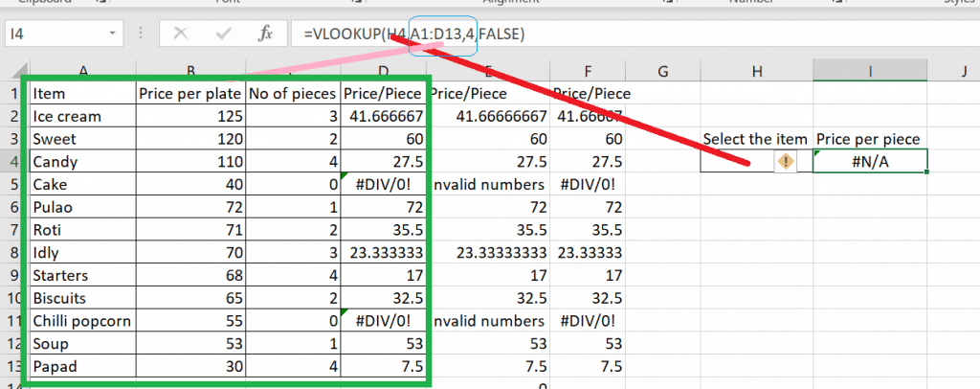
Task: Open the Name Box dropdown arrow
Action: tap(114, 34)
